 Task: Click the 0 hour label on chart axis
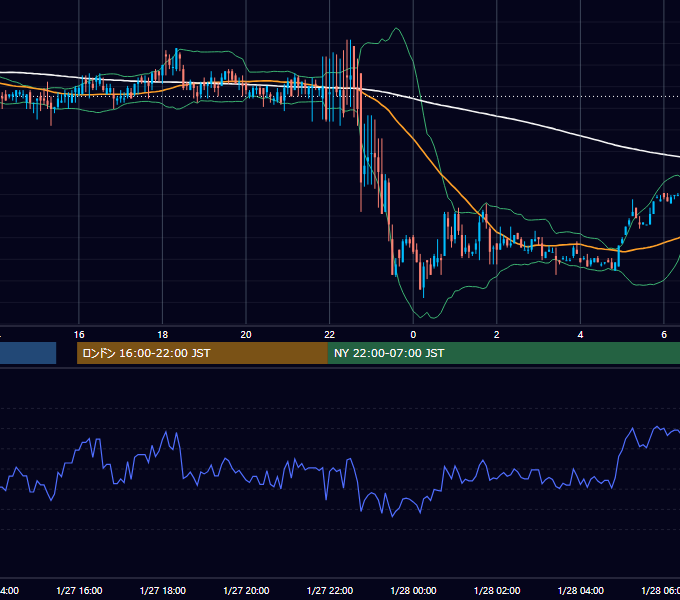point(413,335)
